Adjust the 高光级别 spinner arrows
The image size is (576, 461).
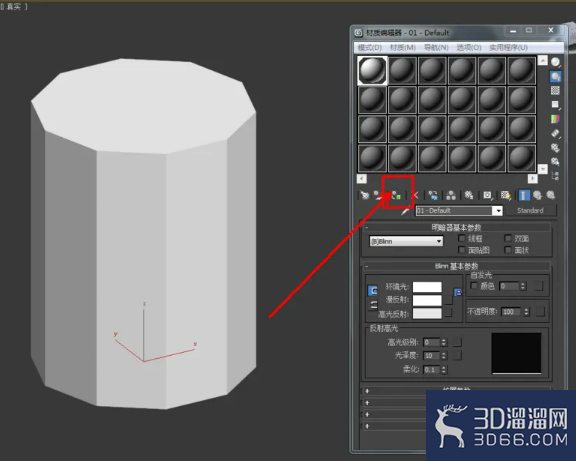click(444, 342)
